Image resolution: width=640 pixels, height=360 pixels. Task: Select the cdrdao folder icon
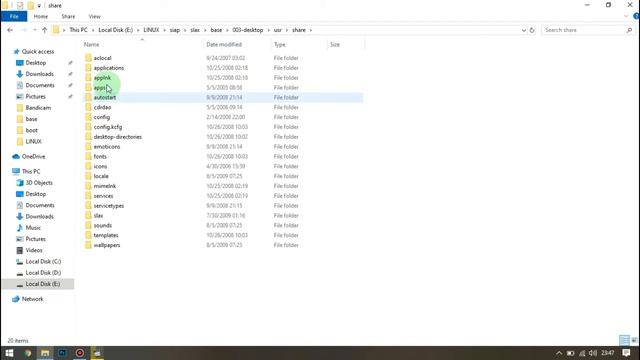pos(89,107)
